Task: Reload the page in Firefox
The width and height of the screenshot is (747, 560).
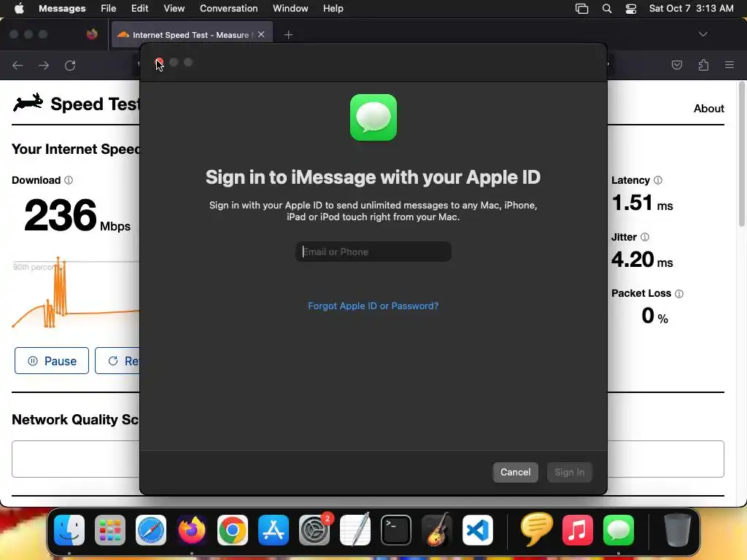Action: click(x=70, y=65)
